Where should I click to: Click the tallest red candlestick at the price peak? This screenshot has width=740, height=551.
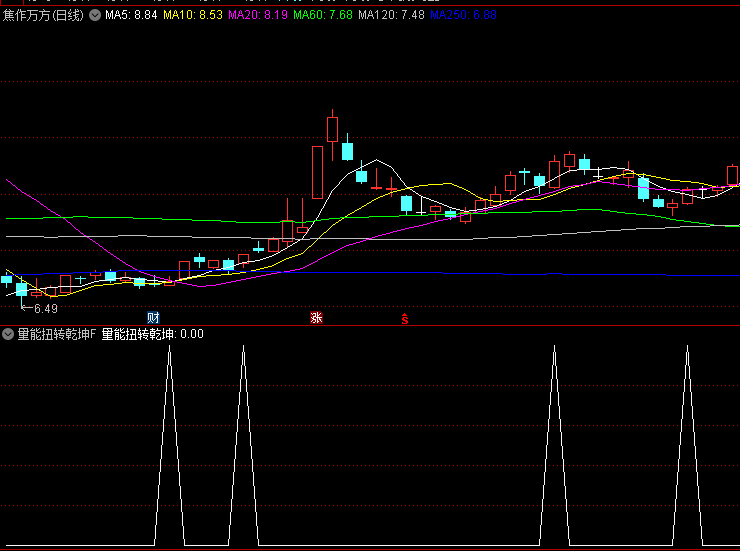pyautogui.click(x=317, y=173)
